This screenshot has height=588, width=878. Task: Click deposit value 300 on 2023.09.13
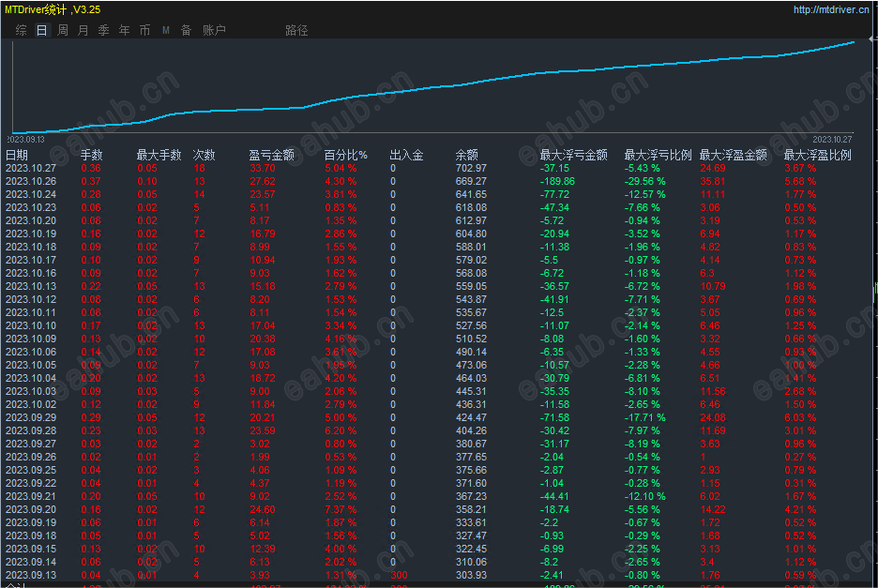[399, 576]
